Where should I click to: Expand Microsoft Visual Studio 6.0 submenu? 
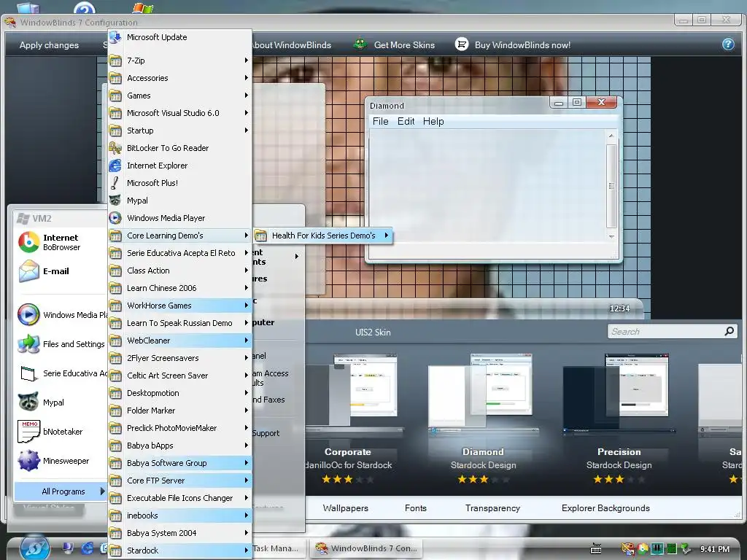[x=179, y=113]
